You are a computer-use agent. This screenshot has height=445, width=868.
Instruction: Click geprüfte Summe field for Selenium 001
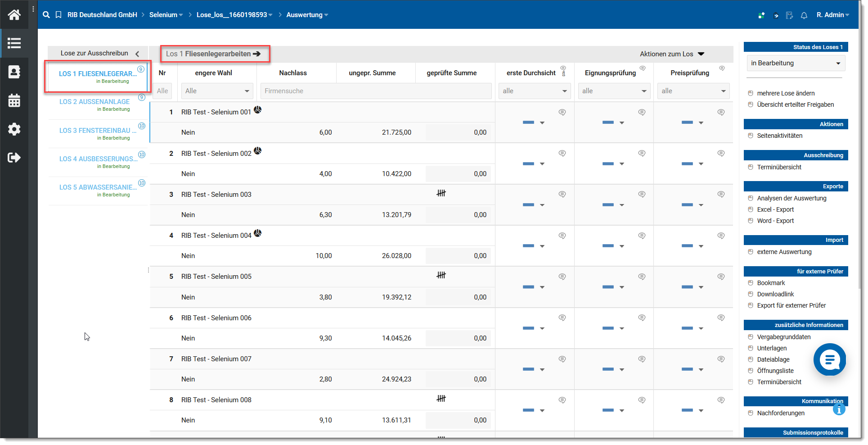pyautogui.click(x=458, y=132)
